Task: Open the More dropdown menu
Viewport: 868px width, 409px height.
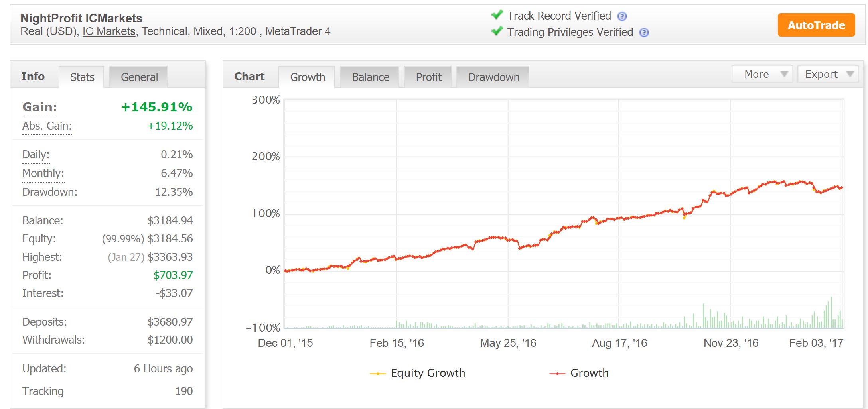Action: (x=762, y=74)
